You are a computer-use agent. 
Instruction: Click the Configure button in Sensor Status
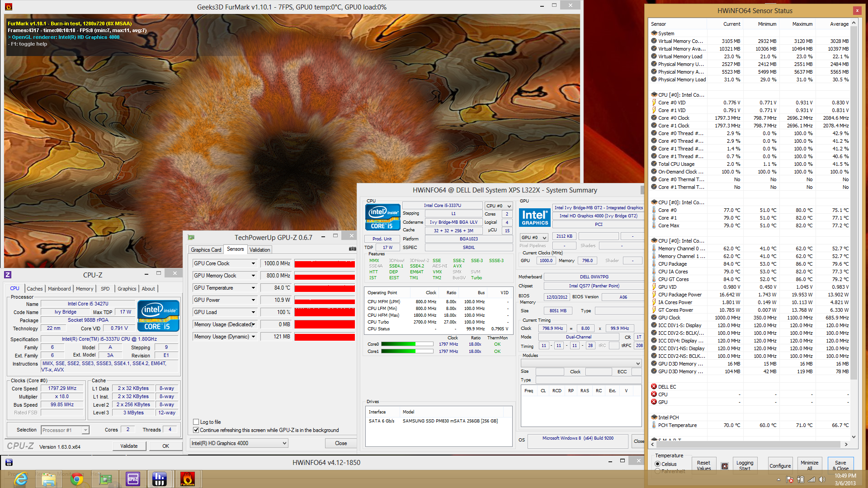(780, 466)
